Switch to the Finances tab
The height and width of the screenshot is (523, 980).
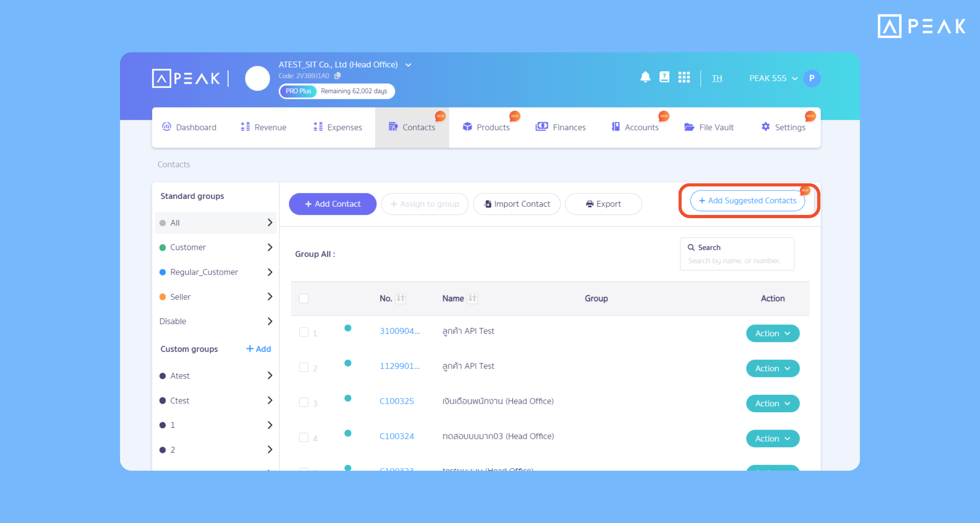point(561,127)
